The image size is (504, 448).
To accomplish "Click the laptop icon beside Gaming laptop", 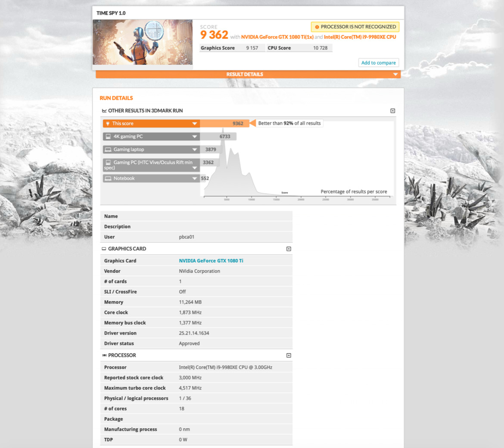I will pyautogui.click(x=108, y=149).
